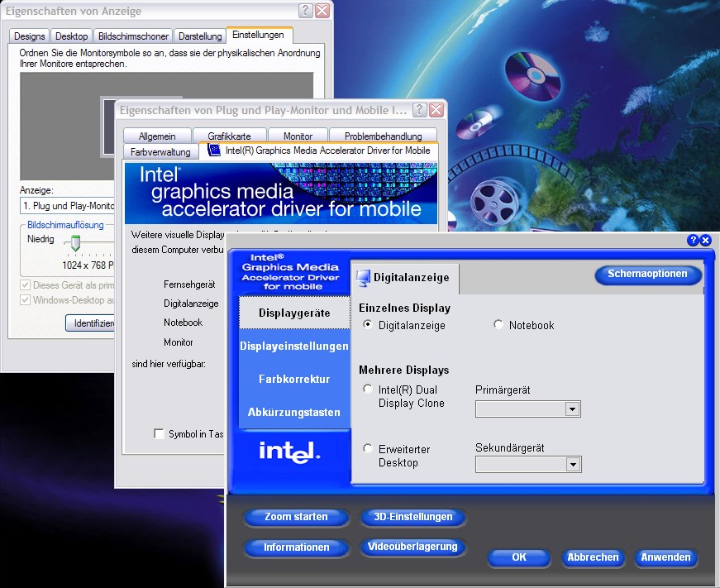Screen dimensions: 720x588
Task: Choose Intel(R) Dual Display Clone option
Action: 368,389
